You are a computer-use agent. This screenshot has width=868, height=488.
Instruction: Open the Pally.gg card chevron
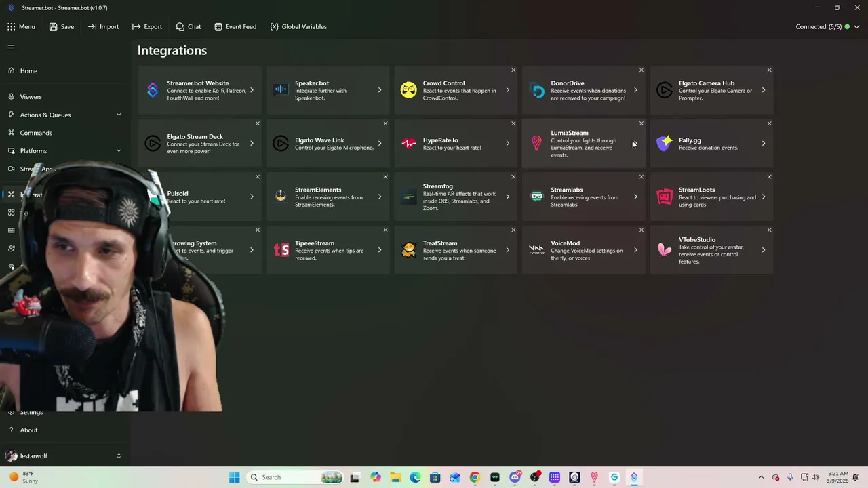point(764,143)
